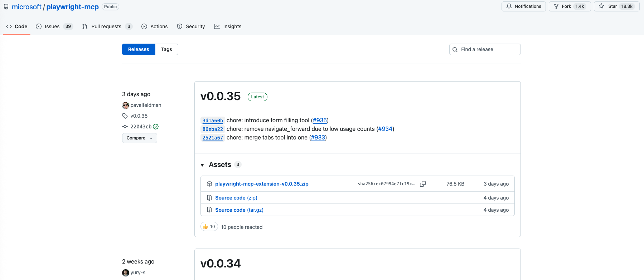Viewport: 644px width, 280px height.
Task: Click the Notifications bell button
Action: pos(523,6)
